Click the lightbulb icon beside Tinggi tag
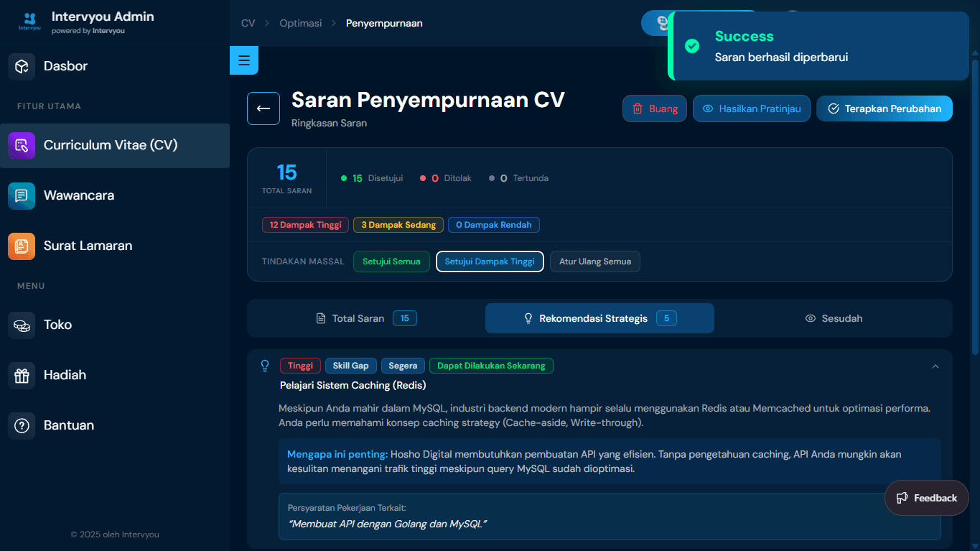 (x=265, y=366)
